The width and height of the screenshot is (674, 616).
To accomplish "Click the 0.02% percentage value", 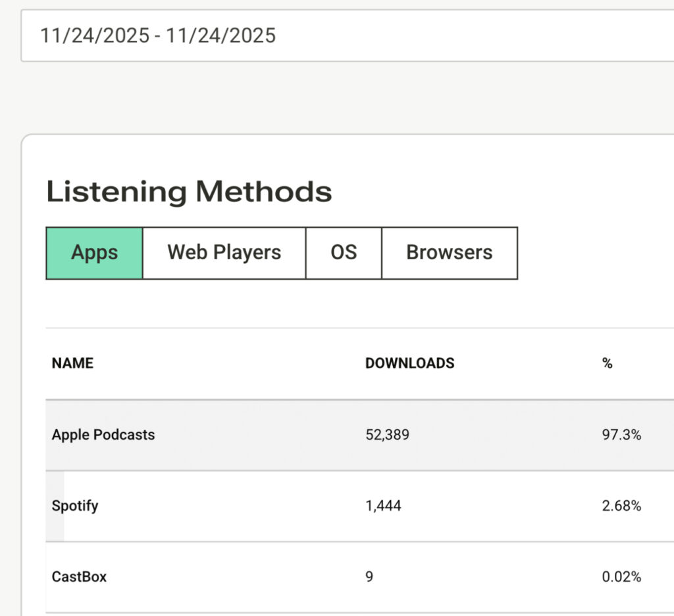I will tap(621, 577).
